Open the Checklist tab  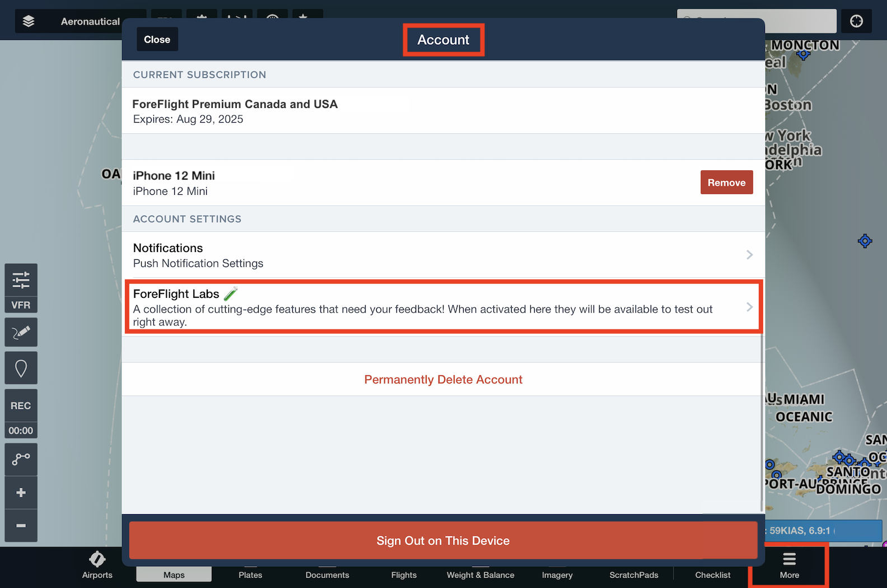coord(712,575)
